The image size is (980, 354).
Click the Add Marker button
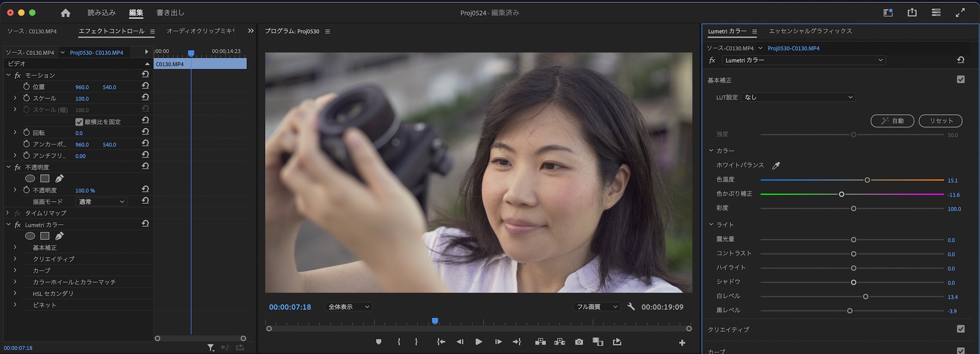point(378,342)
